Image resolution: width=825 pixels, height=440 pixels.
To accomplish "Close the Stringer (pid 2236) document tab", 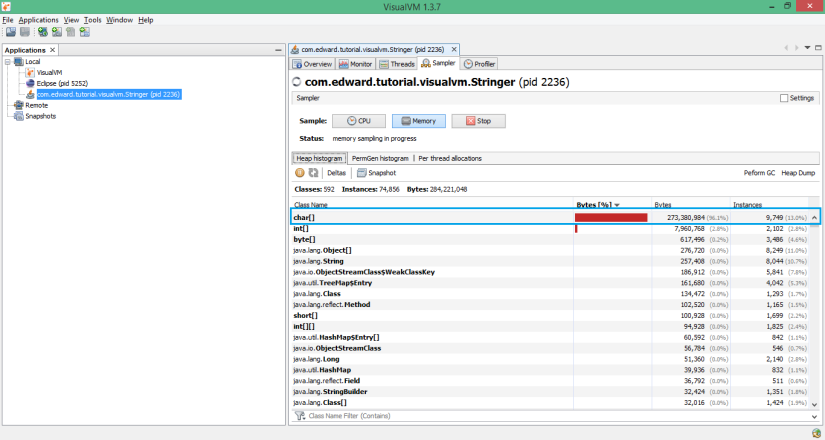I will tap(456, 50).
